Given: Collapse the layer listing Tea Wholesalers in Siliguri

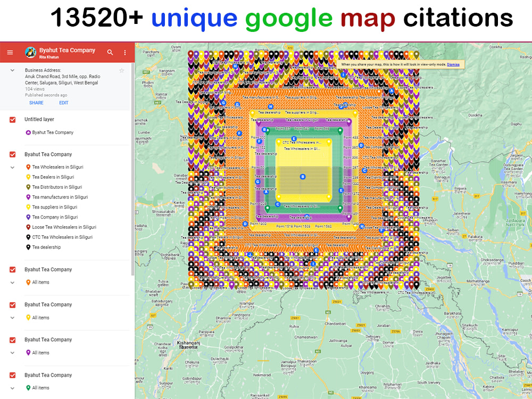Looking at the screenshot, I should [x=13, y=167].
